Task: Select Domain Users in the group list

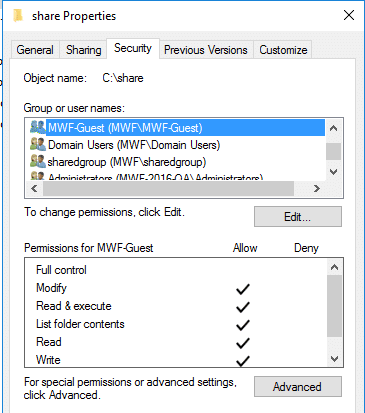Action: 134,145
